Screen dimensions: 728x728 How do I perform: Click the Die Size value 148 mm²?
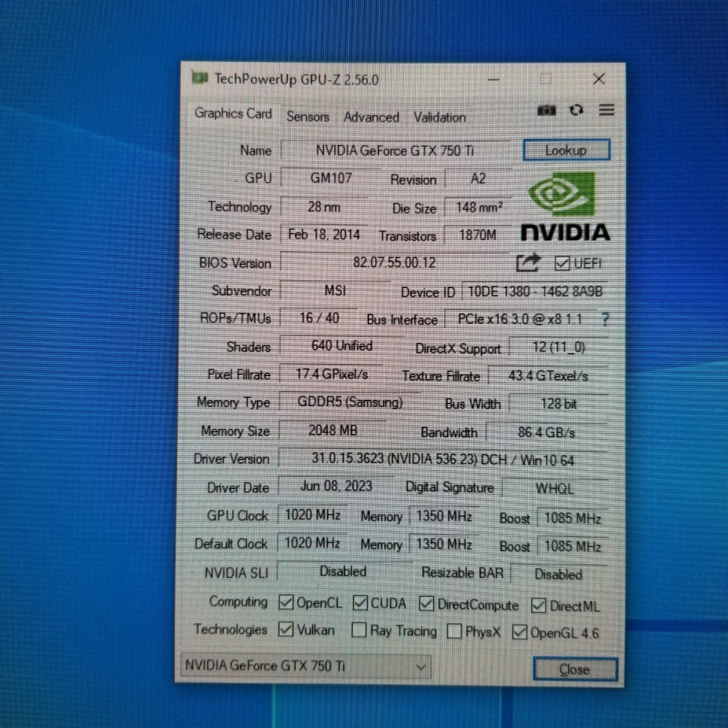click(x=479, y=207)
